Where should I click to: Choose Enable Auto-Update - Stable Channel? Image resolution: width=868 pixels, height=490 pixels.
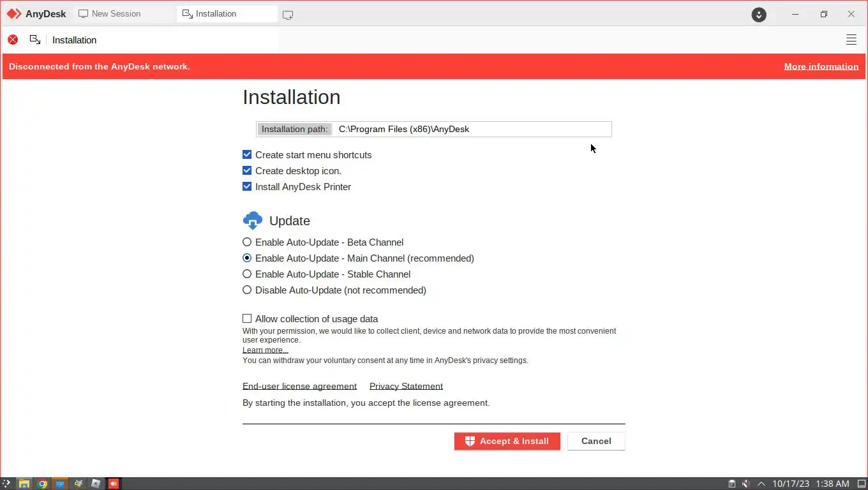[x=247, y=274]
